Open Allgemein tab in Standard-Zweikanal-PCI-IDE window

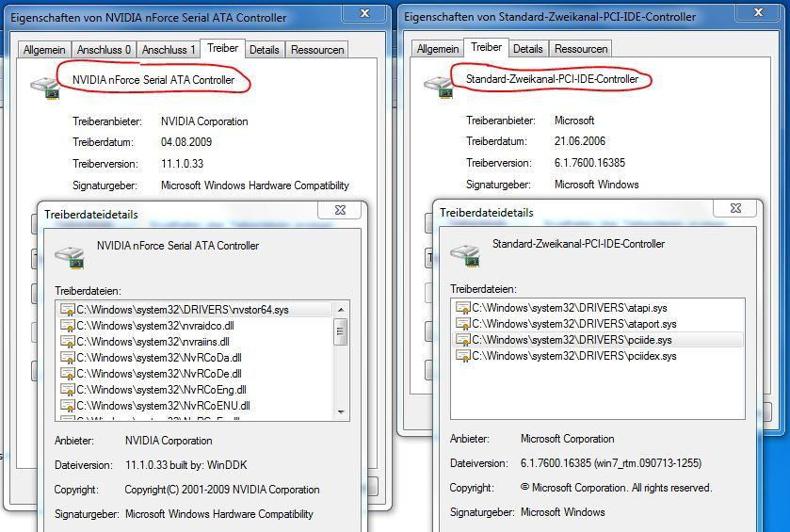pos(438,49)
